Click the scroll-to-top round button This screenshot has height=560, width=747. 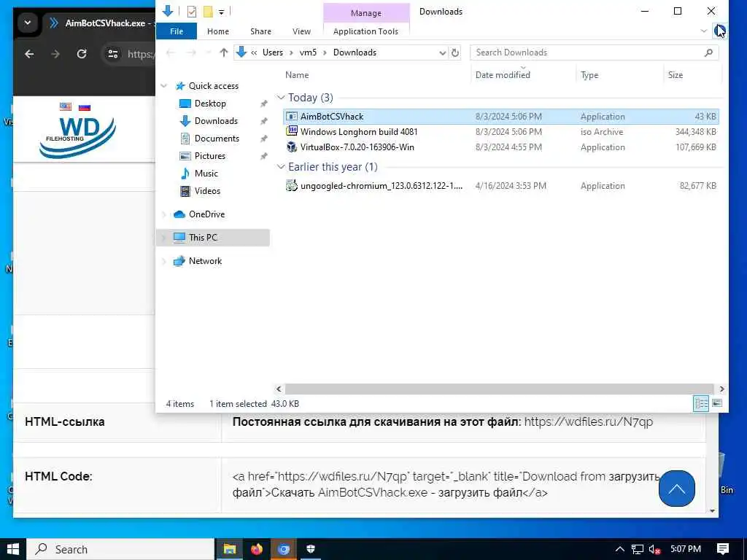pyautogui.click(x=676, y=489)
